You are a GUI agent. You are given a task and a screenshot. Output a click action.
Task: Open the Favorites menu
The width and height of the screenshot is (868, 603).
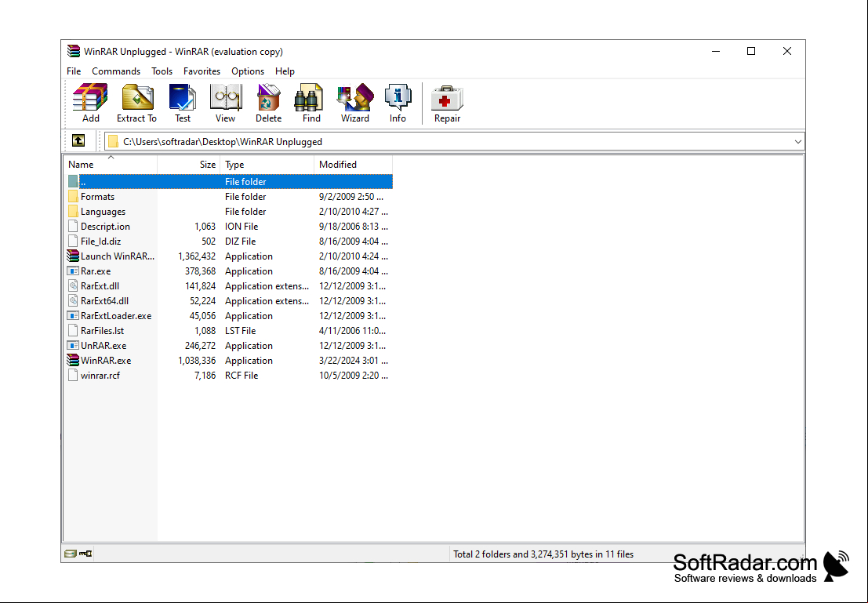[202, 71]
